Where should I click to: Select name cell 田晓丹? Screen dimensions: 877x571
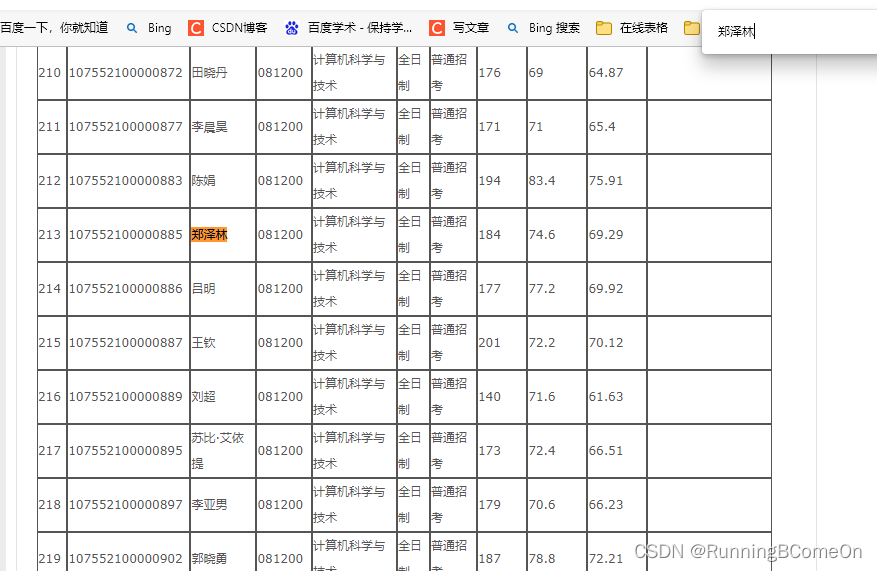tap(209, 73)
